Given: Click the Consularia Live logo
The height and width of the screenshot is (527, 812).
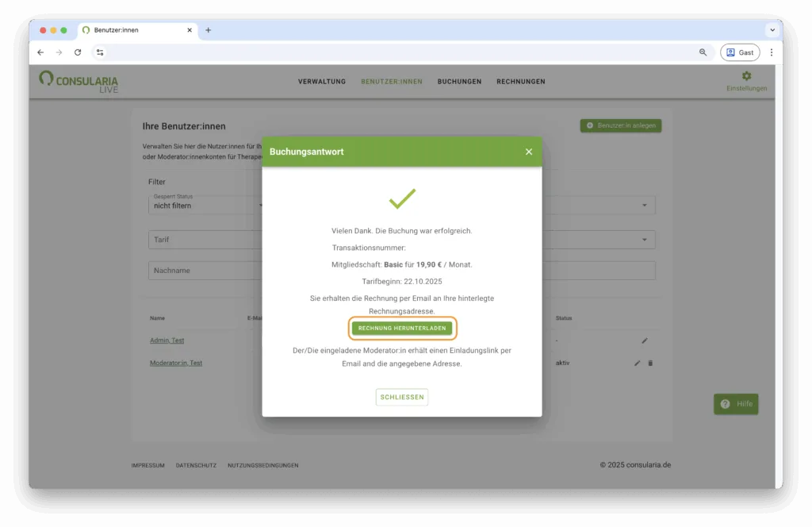Looking at the screenshot, I should [x=79, y=81].
